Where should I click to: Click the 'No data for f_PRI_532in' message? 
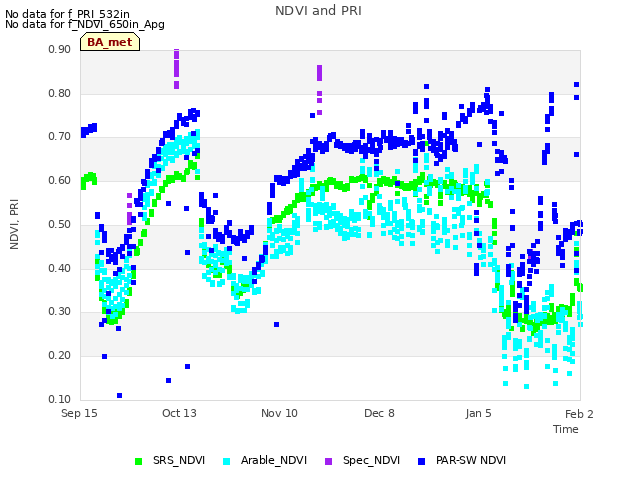click(x=67, y=14)
